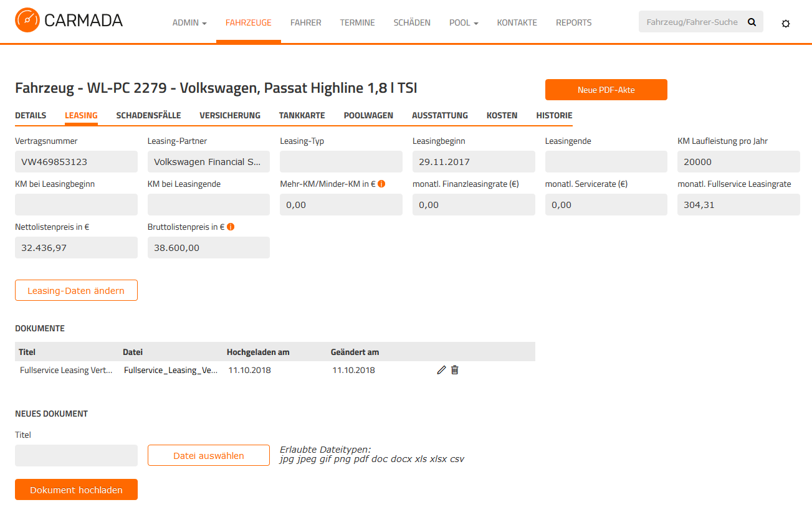Screen dimensions: 812x515
Task: Click the monatl. Finanzleasingrate field
Action: click(x=474, y=205)
